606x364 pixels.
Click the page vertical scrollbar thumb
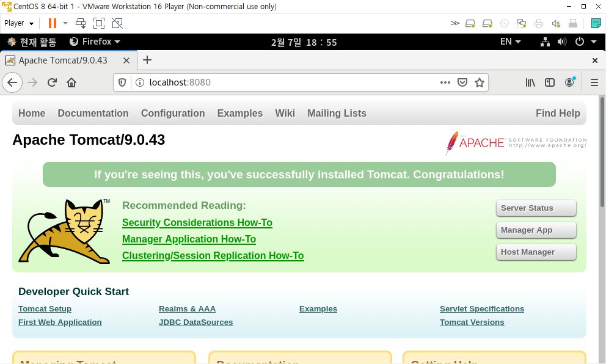click(x=602, y=153)
